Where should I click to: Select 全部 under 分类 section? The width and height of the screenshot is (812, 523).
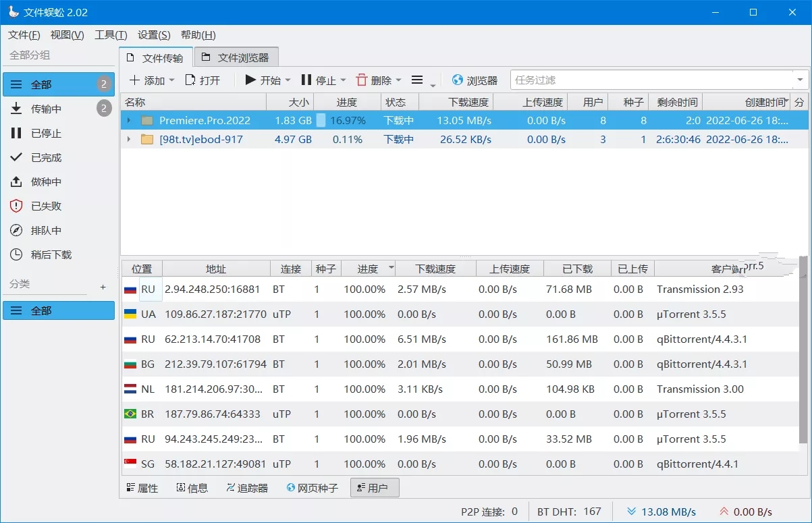(x=59, y=310)
